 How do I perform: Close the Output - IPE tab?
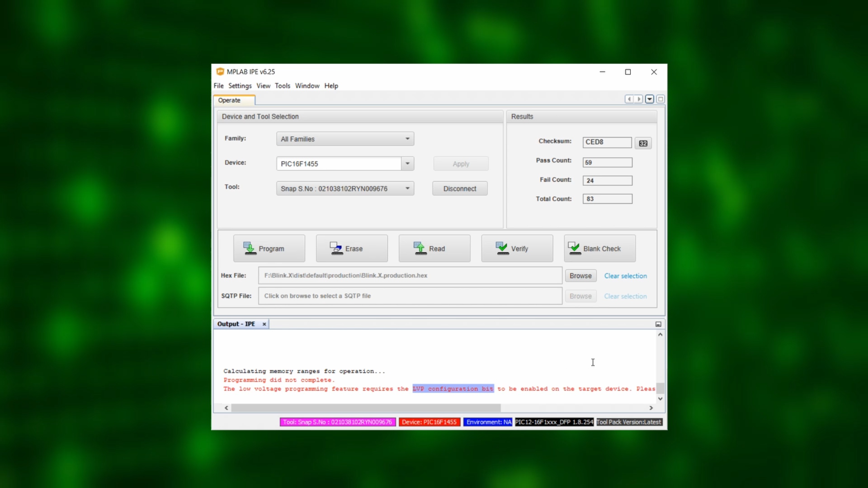tap(264, 324)
